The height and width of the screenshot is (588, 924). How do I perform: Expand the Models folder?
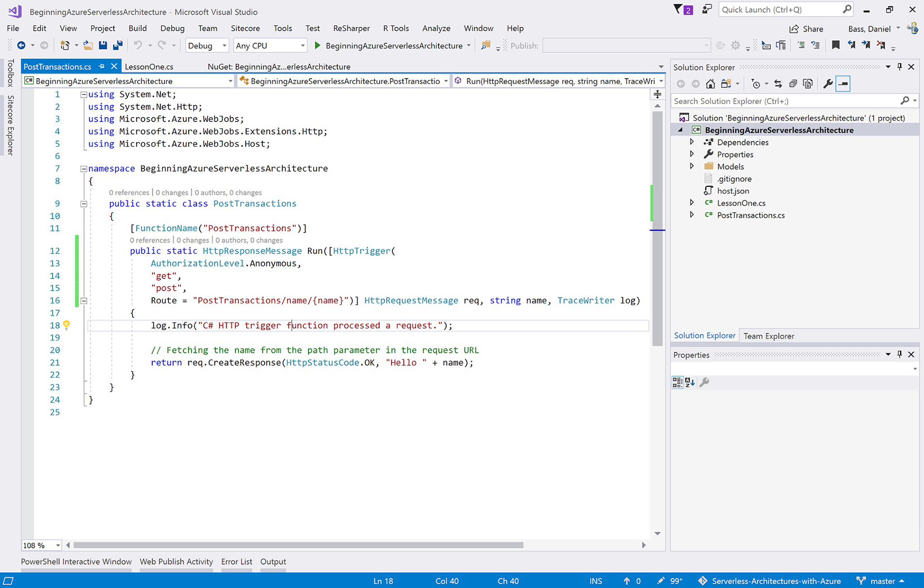(x=692, y=166)
